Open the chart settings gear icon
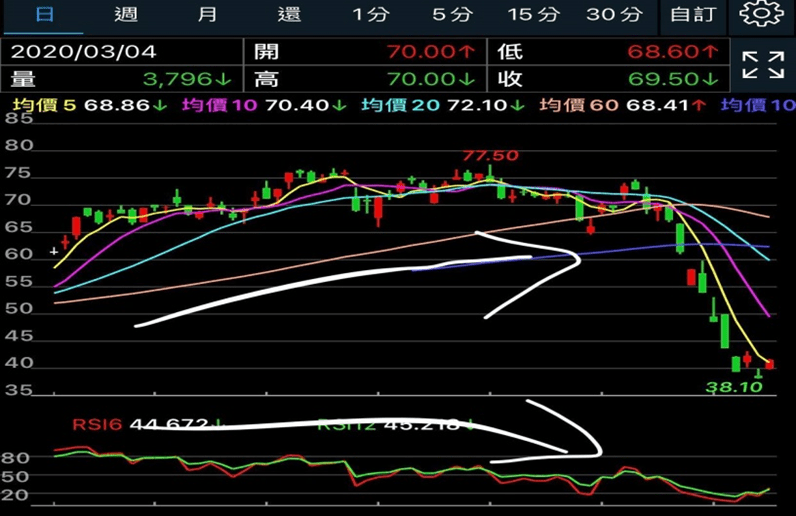The width and height of the screenshot is (796, 516). 761,14
